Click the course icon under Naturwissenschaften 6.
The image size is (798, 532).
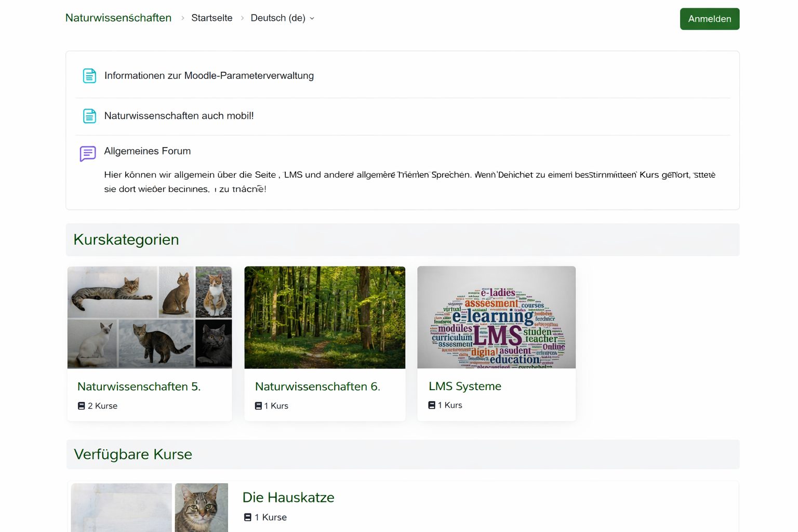coord(258,406)
